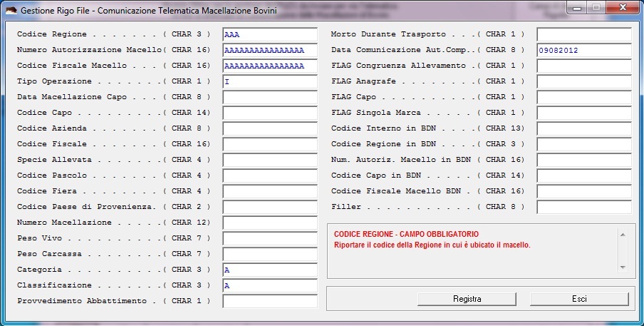Click the Codice Capo in BDN field
Image resolution: width=644 pixels, height=326 pixels.
[x=584, y=175]
